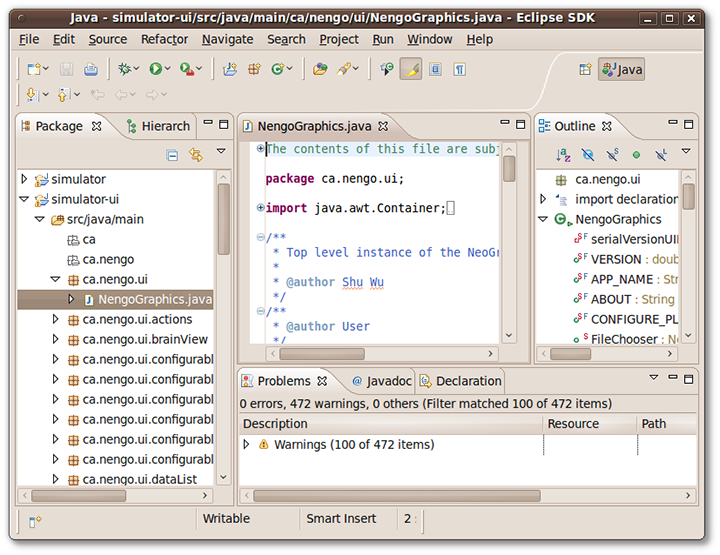The image size is (720, 555).
Task: Open the File menu
Action: 29,39
